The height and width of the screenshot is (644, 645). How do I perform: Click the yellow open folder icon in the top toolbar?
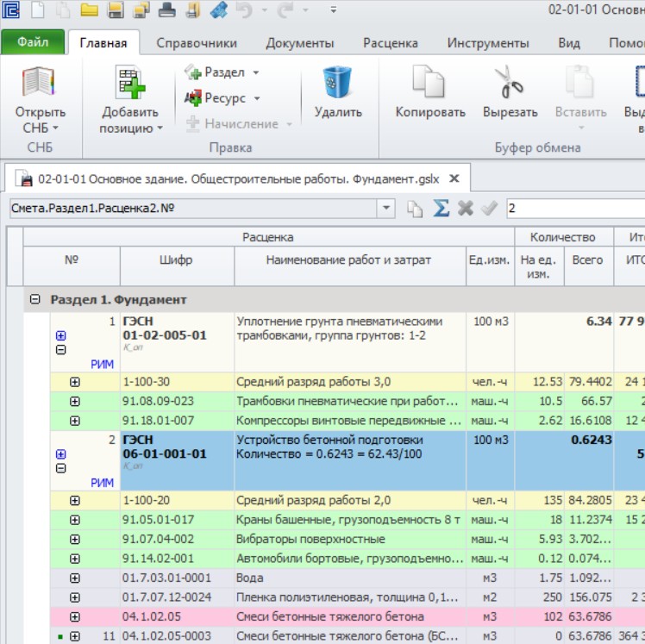[x=90, y=10]
